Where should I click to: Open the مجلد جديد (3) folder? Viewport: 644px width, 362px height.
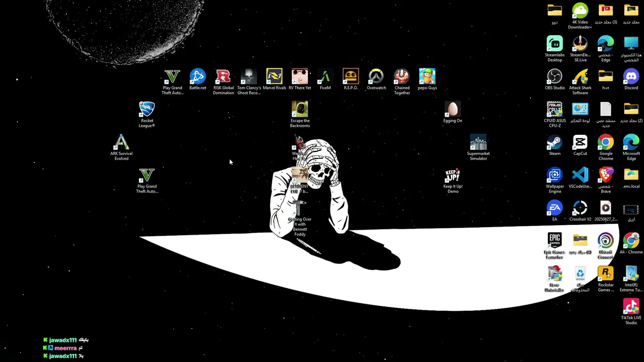(606, 14)
